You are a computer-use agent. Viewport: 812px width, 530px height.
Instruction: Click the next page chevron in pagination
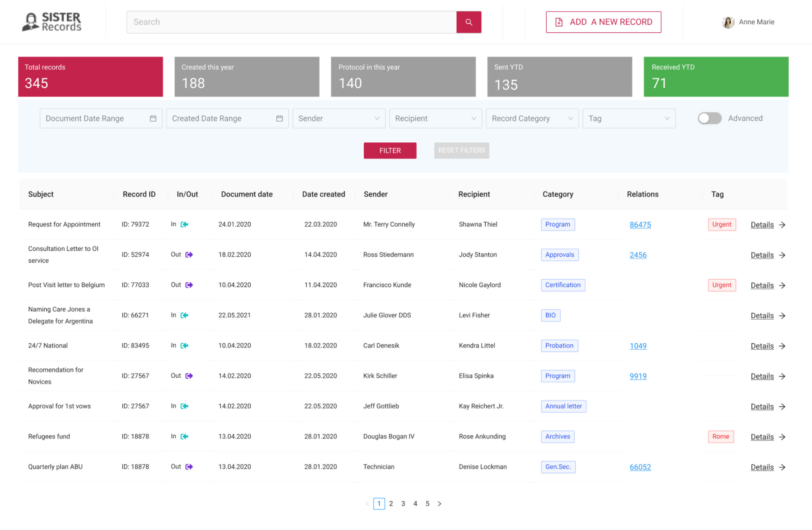click(439, 503)
